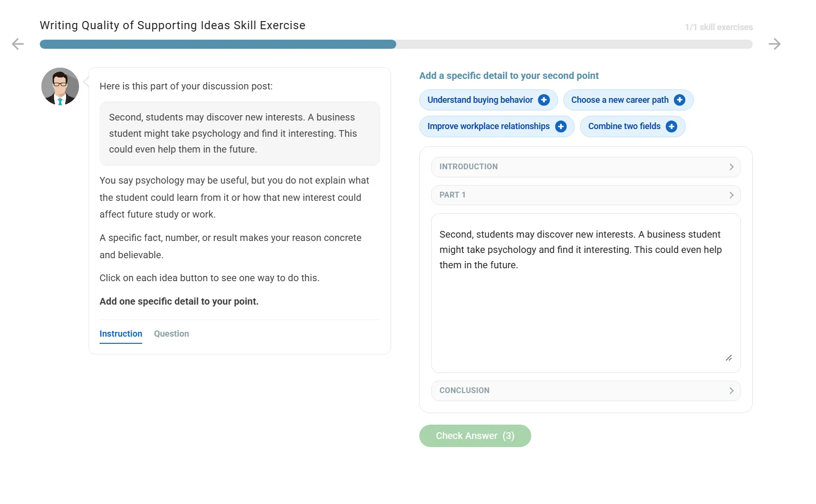Advance with the right arrow icon
The image size is (816, 504).
[774, 44]
